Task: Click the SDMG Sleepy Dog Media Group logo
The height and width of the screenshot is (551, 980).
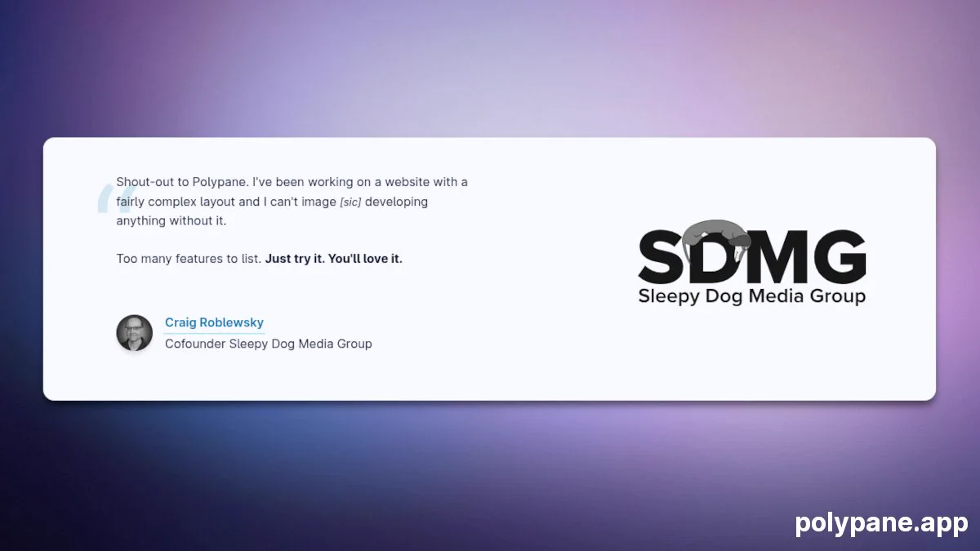Action: pos(751,263)
